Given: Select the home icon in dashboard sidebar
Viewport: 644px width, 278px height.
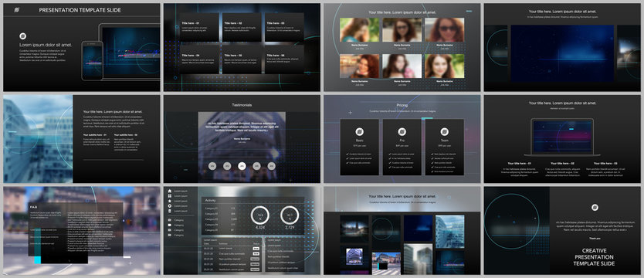Looking at the screenshot, I should (170, 191).
